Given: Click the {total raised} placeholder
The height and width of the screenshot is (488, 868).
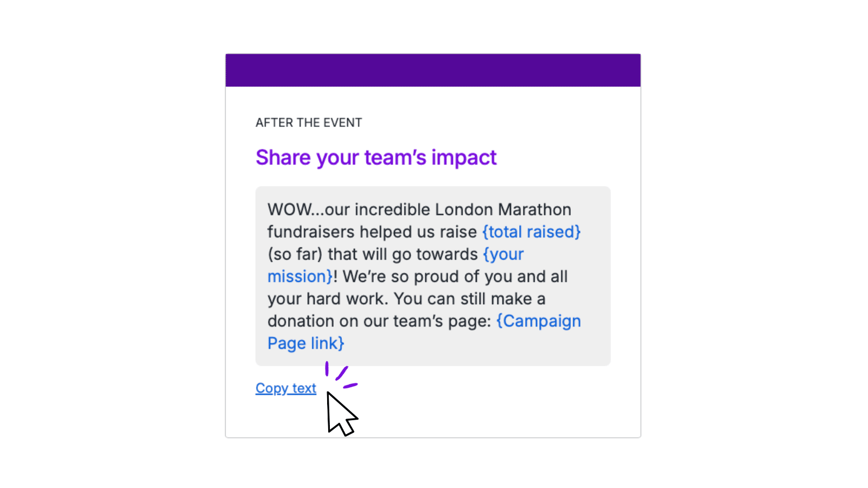Looking at the screenshot, I should tap(531, 232).
